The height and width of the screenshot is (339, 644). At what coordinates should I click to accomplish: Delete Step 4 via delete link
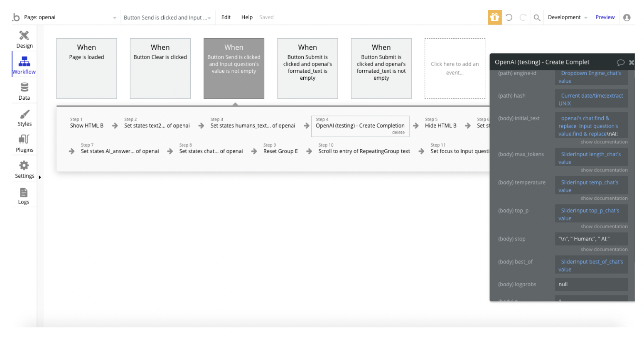tap(398, 133)
